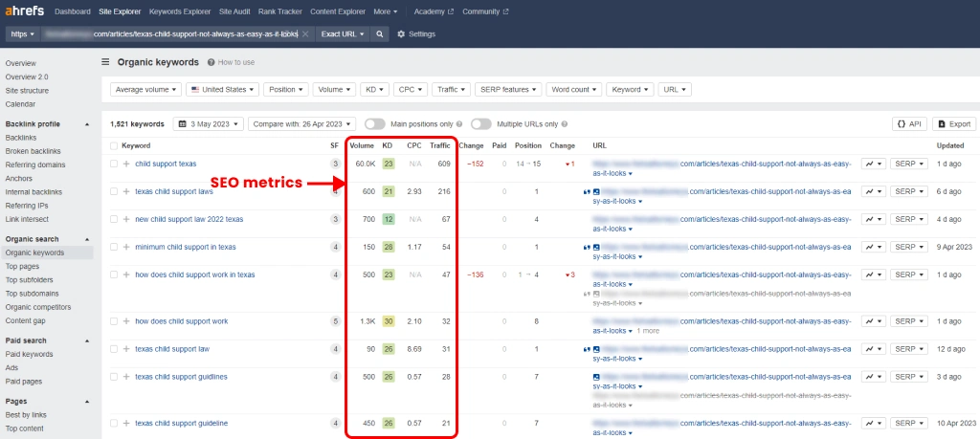Open the Backlinks sidebar link
980x439 pixels.
21,138
